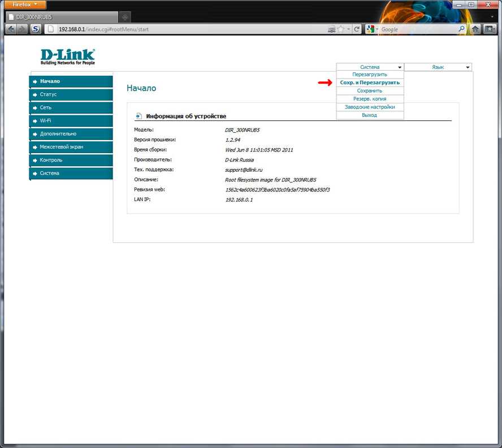Click the Google search engine icon
The image size is (502, 448).
click(x=370, y=29)
